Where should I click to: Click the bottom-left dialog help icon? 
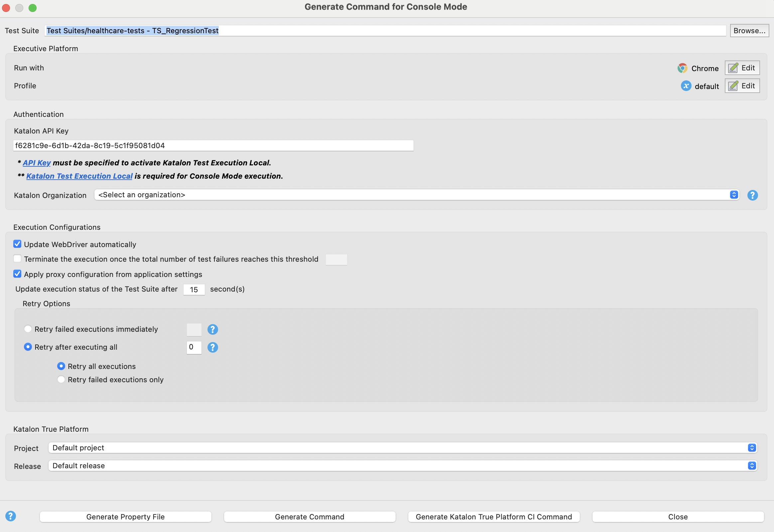coord(11,516)
